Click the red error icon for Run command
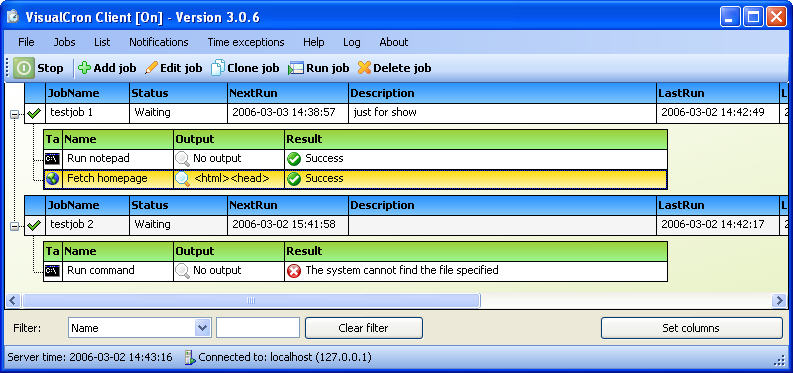 [294, 271]
